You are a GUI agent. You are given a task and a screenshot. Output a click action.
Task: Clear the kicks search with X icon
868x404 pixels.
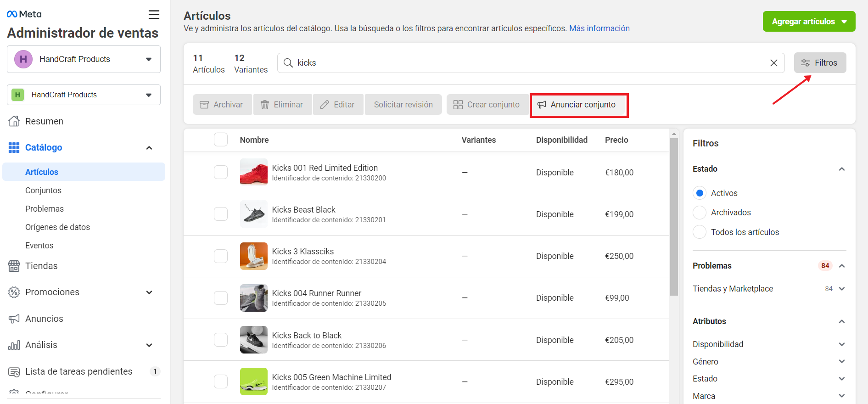click(x=773, y=63)
